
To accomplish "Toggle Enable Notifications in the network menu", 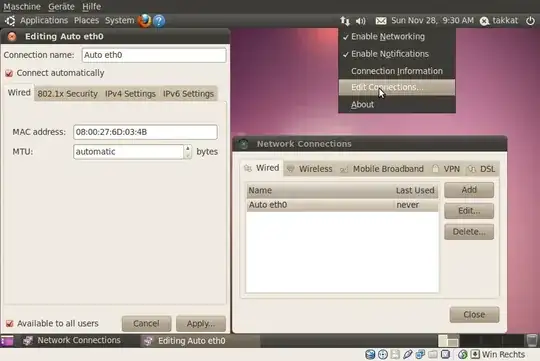I will click(397, 54).
